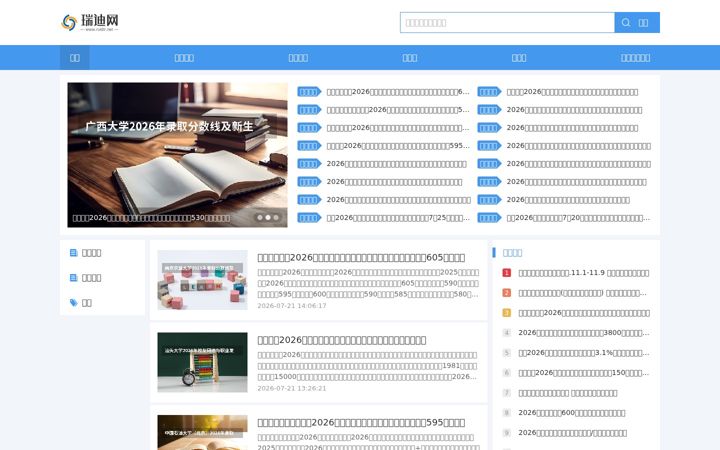The width and height of the screenshot is (720, 450).
Task: Open article title ending with 605
Action: coord(361,258)
